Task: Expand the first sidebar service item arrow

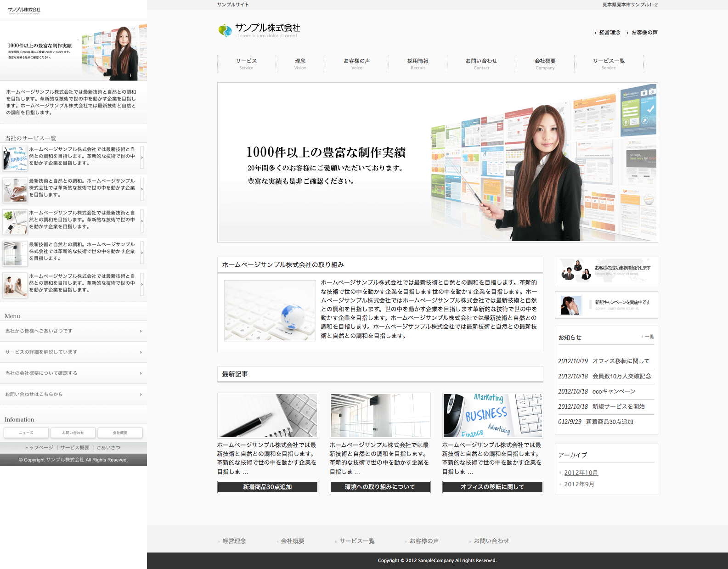Action: pyautogui.click(x=142, y=158)
